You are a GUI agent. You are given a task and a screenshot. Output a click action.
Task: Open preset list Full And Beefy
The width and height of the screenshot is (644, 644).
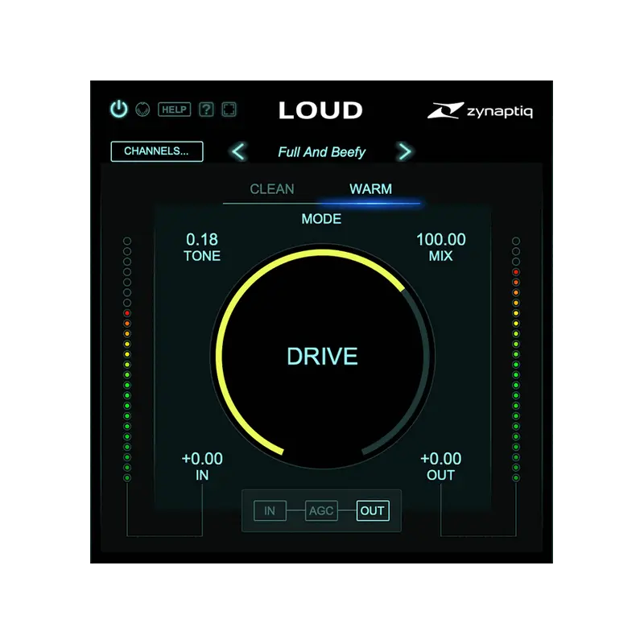[321, 152]
